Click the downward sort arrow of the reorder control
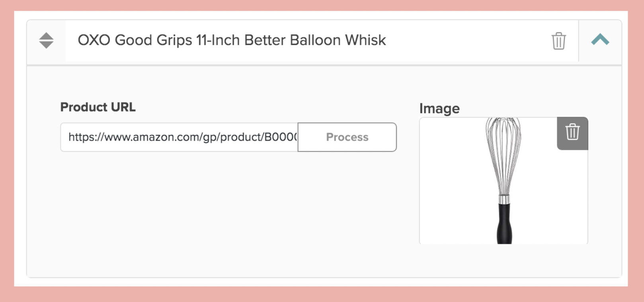This screenshot has width=644, height=302. tap(46, 45)
